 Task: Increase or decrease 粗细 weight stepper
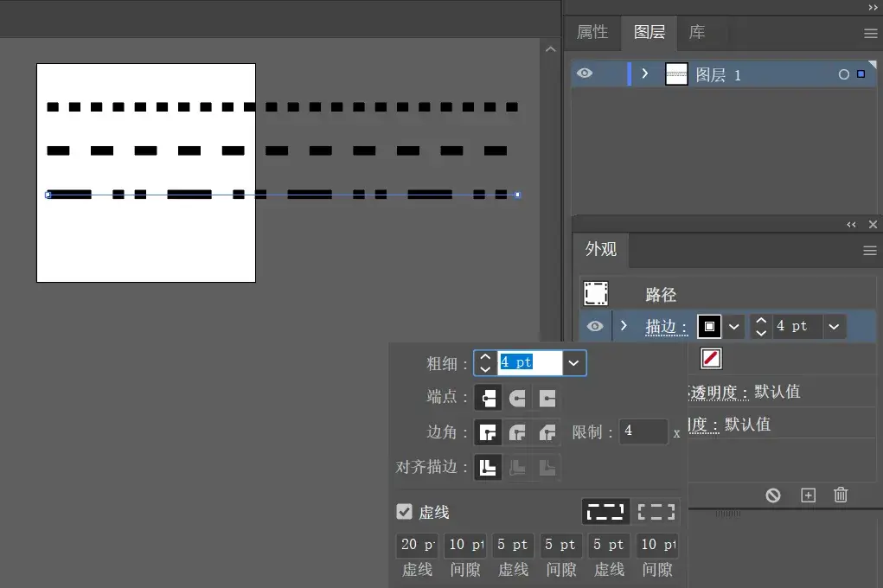click(485, 362)
